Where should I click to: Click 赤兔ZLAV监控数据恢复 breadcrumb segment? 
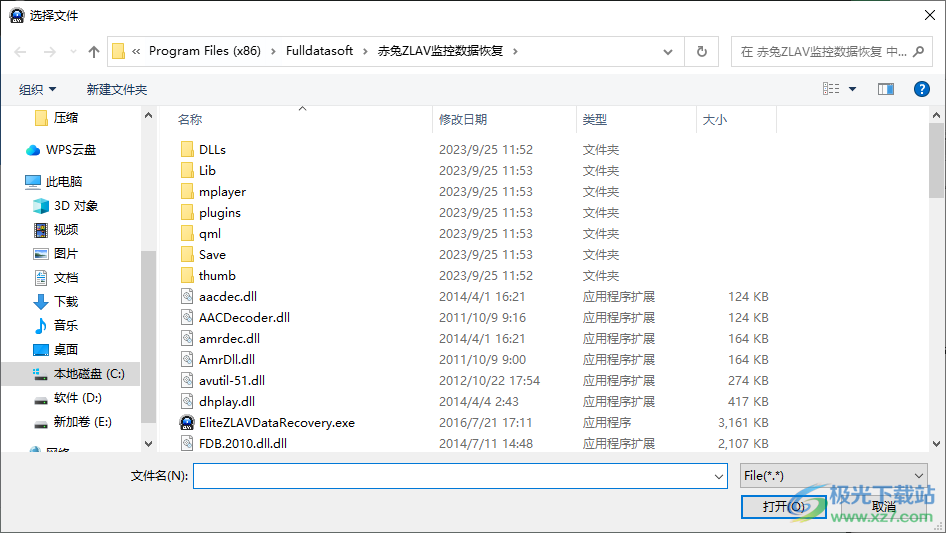coord(440,51)
